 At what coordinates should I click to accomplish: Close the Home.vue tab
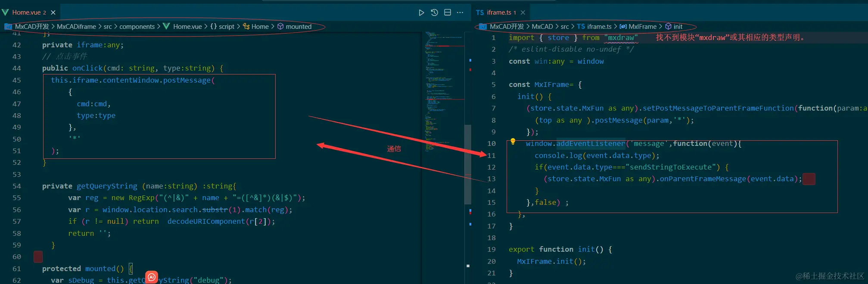53,12
